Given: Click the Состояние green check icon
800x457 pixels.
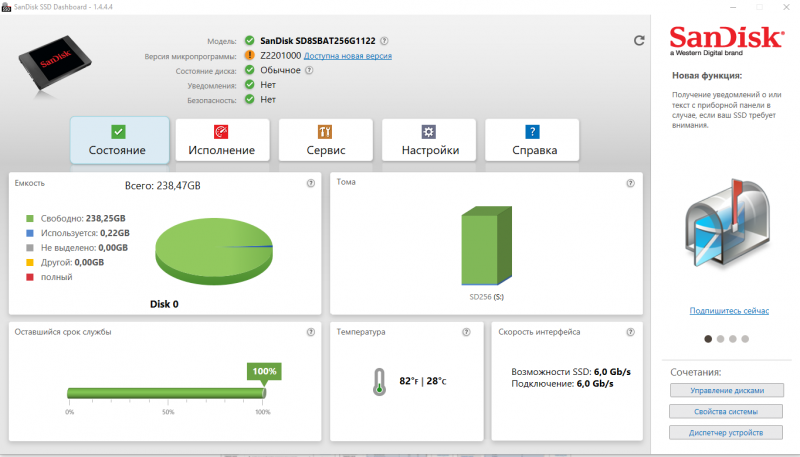Looking at the screenshot, I should (118, 132).
